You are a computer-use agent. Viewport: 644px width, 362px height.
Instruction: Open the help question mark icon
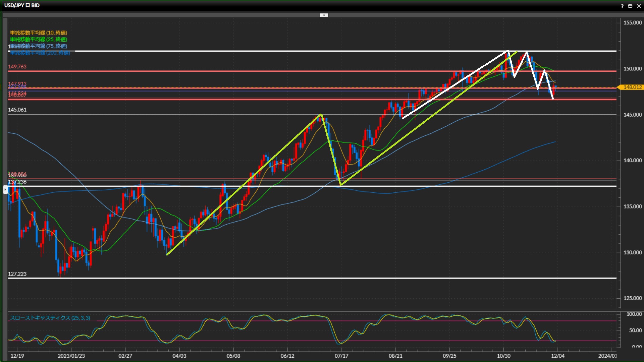[x=622, y=6]
